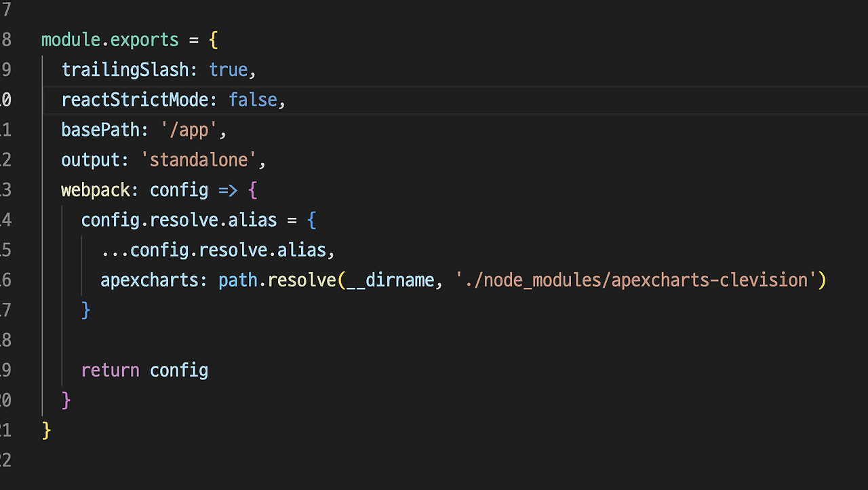Image resolution: width=868 pixels, height=490 pixels.
Task: Click the pink closing brace of webpack function
Action: (x=66, y=400)
